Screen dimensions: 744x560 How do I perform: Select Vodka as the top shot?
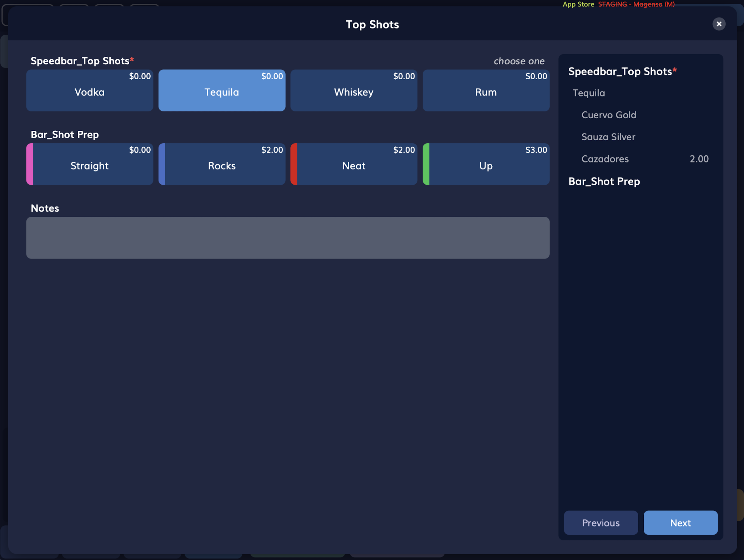[x=90, y=90]
